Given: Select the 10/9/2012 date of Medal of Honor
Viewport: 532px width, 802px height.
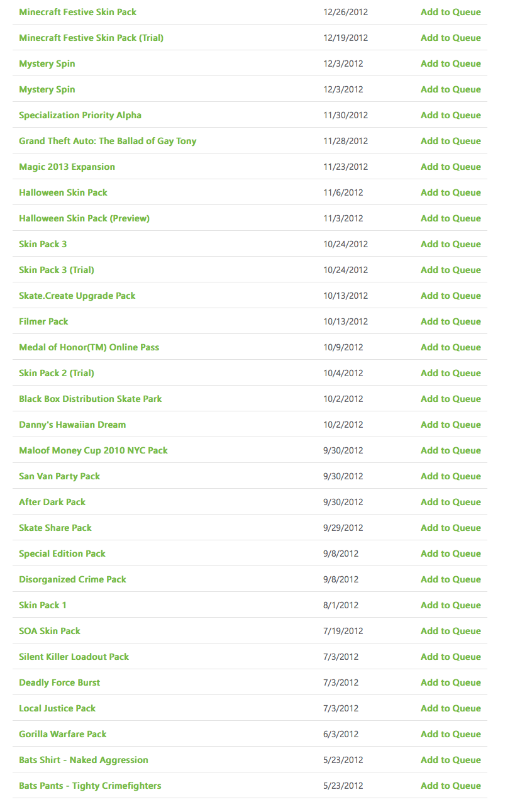Looking at the screenshot, I should (343, 347).
